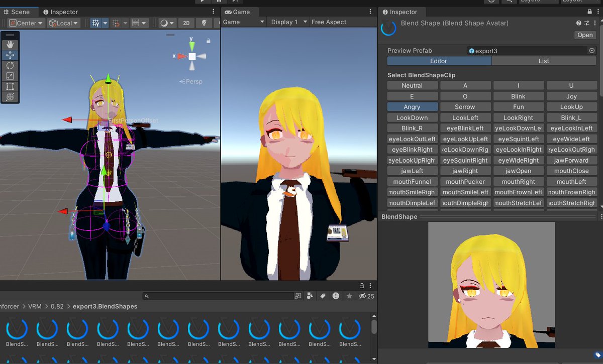Click Project search open-in-window icon

[x=298, y=296]
